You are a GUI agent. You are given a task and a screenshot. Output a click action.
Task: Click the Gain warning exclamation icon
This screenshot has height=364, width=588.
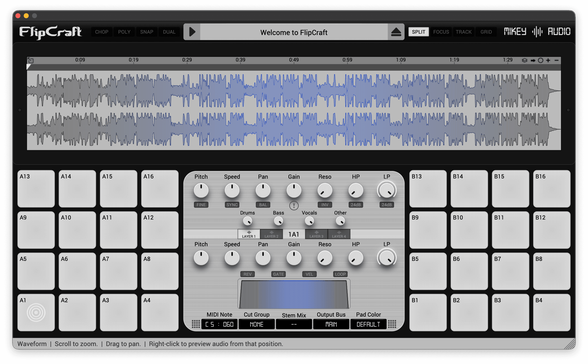pos(294,205)
